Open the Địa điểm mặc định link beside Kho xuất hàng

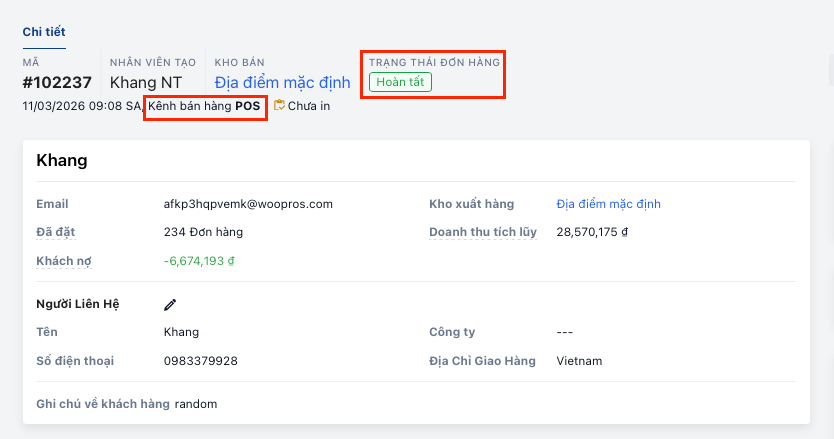tap(608, 204)
